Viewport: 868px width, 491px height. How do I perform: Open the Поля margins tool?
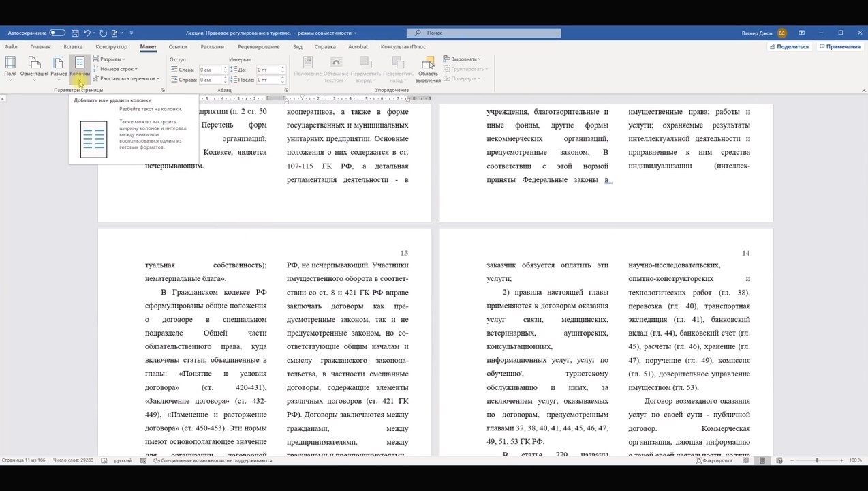[10, 66]
